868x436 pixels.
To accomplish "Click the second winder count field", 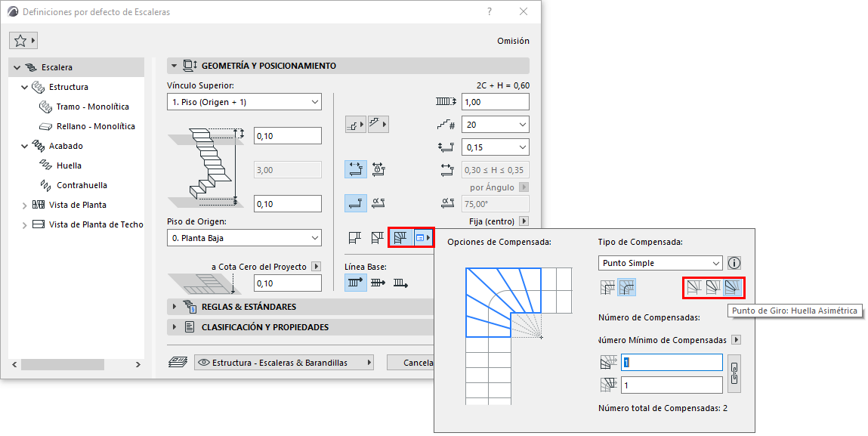I will [672, 385].
